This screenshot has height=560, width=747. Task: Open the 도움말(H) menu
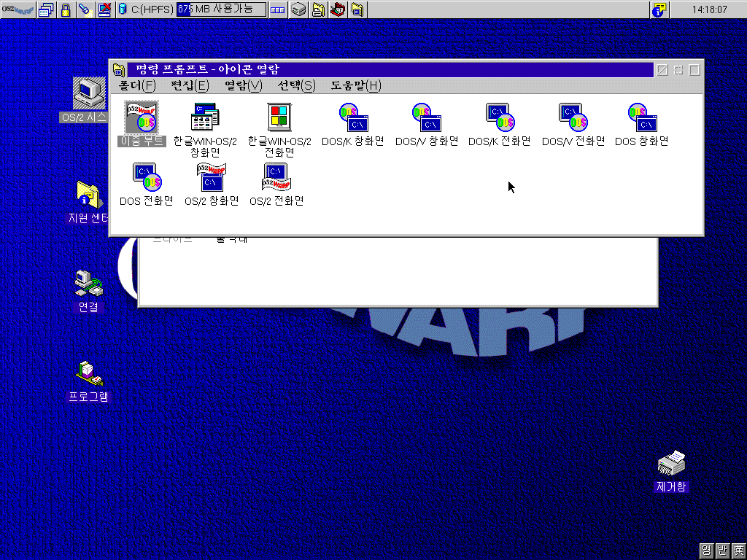[x=356, y=86]
